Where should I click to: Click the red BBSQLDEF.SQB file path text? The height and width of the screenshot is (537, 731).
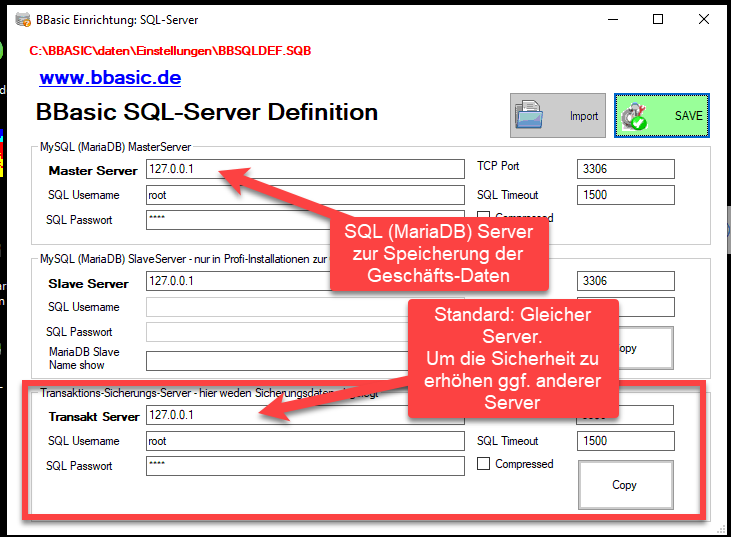pyautogui.click(x=170, y=51)
